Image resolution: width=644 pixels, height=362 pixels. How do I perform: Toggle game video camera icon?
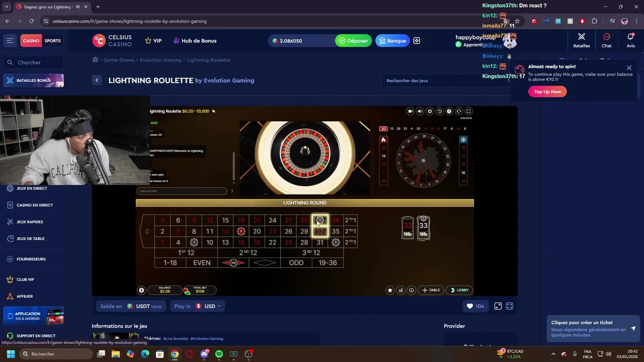point(410,111)
